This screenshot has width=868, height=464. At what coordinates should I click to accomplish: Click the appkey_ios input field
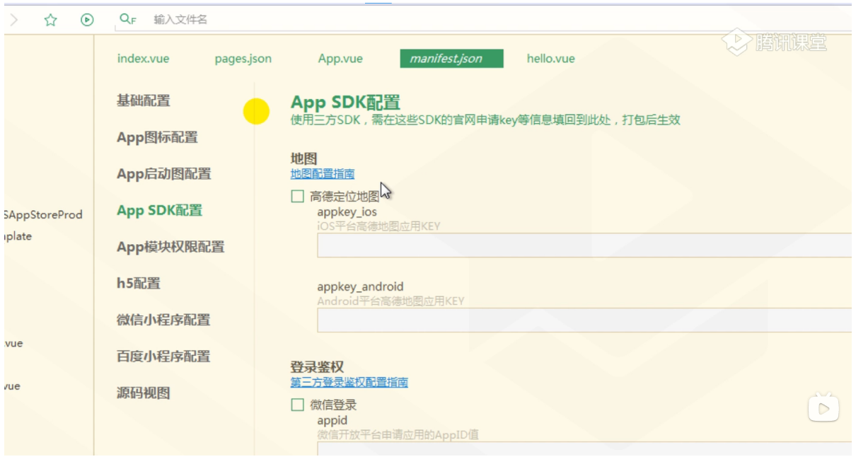click(584, 245)
